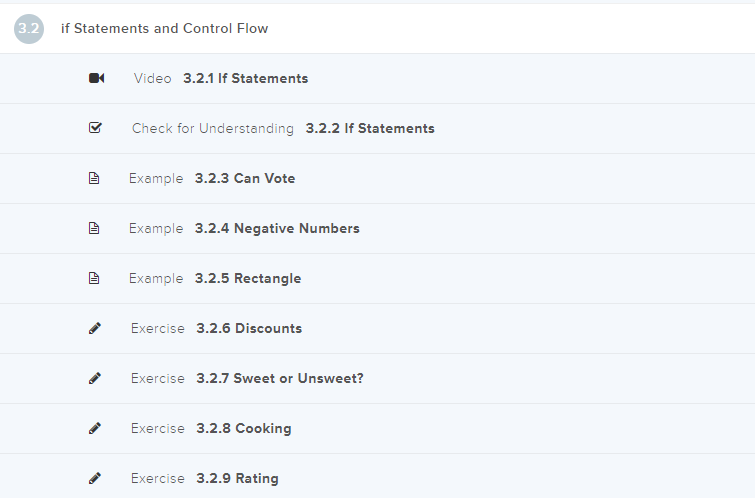Open video 3.2.1 If Statements
This screenshot has height=498, width=755.
click(245, 78)
